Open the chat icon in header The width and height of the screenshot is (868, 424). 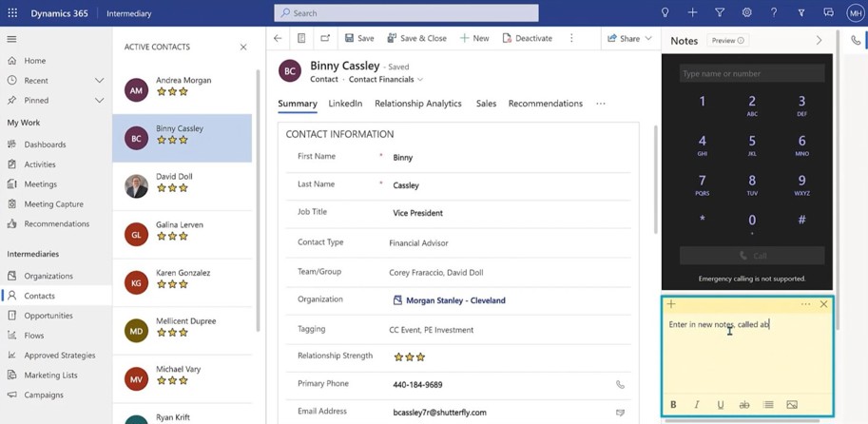coord(829,12)
